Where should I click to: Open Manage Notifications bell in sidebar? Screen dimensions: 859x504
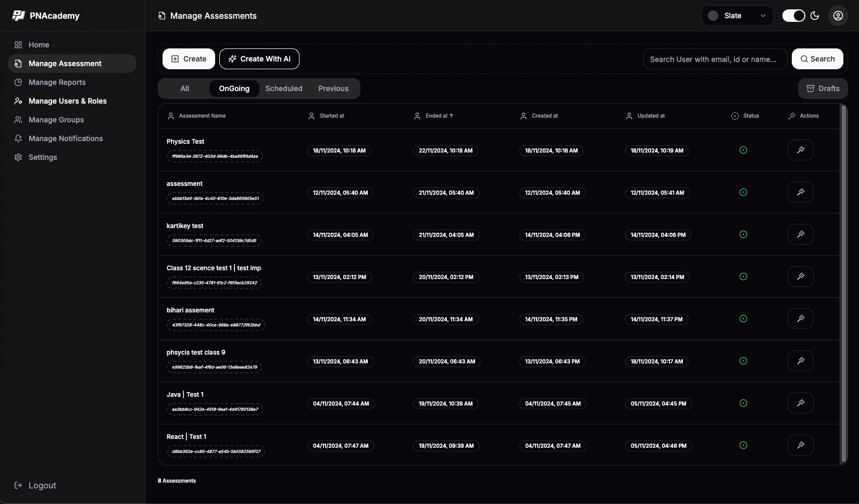click(x=18, y=138)
